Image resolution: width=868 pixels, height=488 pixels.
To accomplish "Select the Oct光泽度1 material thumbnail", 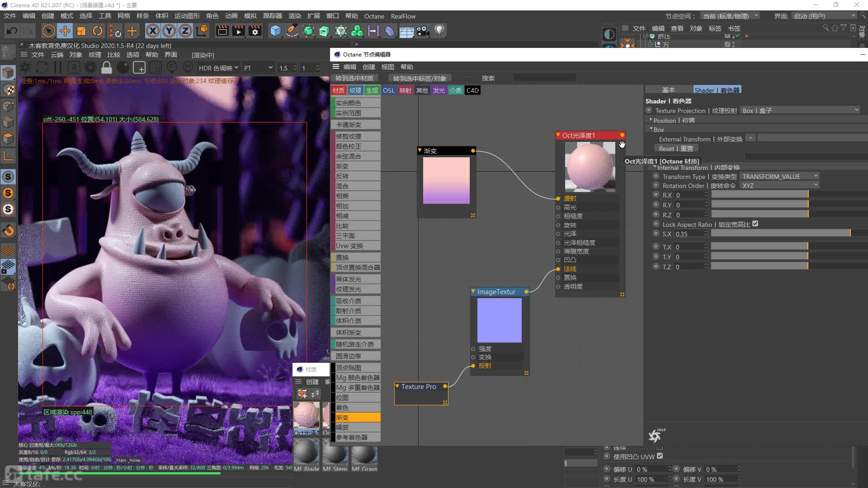I will tap(306, 415).
